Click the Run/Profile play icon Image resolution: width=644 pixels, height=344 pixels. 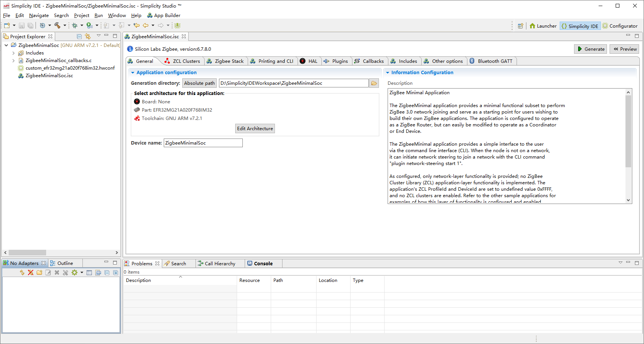pos(89,25)
